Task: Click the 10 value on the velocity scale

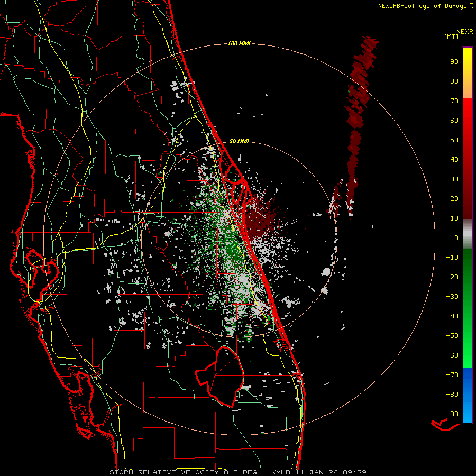Action: point(454,218)
